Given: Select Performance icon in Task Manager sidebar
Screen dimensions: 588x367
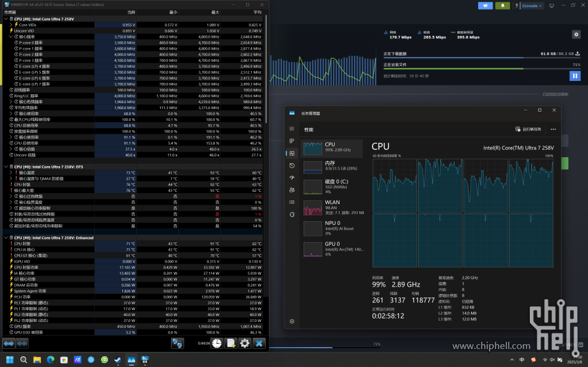Looking at the screenshot, I should (x=292, y=154).
